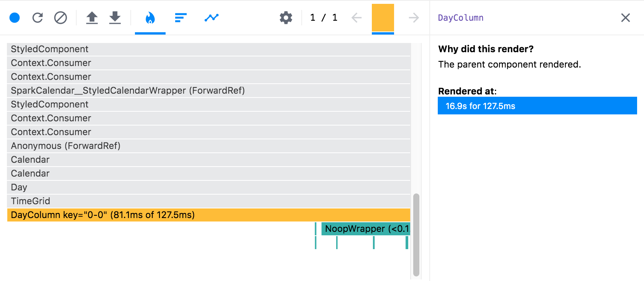Switch to the Ranked chart view
The height and width of the screenshot is (281, 644).
click(x=181, y=17)
